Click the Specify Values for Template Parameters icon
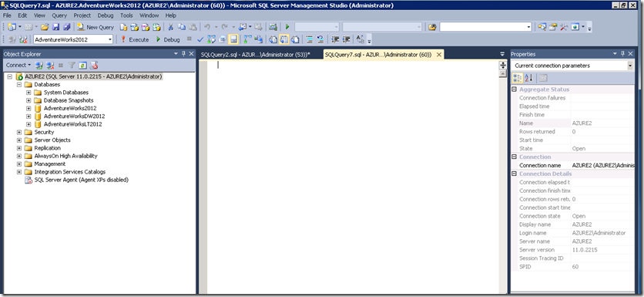Screen dimensions: 644x297 [361, 40]
